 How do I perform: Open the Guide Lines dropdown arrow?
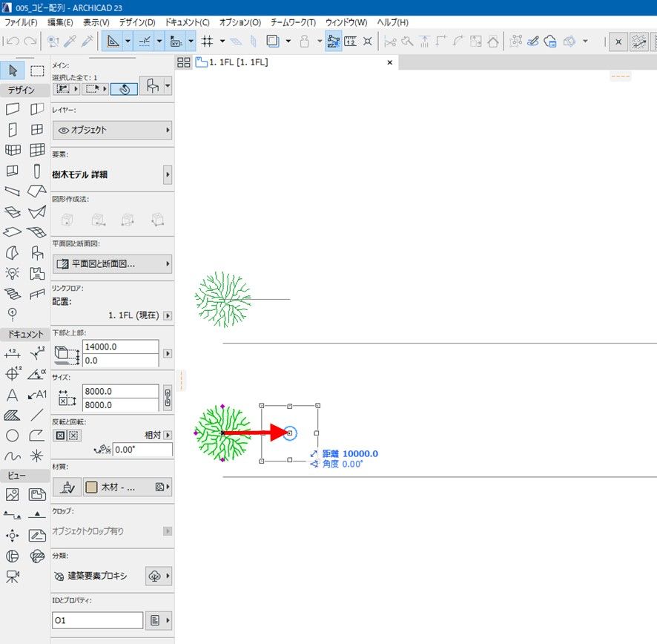pyautogui.click(x=128, y=41)
